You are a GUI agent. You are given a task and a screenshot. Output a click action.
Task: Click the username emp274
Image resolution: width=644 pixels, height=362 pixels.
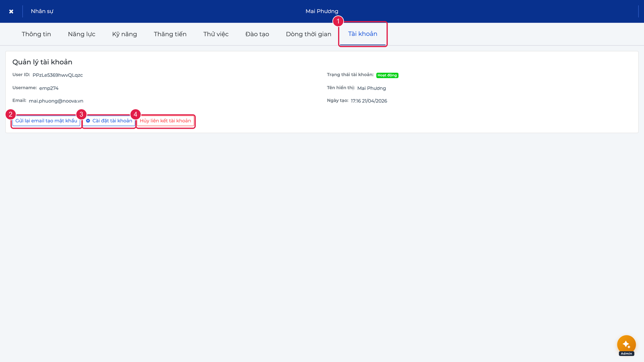pyautogui.click(x=49, y=88)
